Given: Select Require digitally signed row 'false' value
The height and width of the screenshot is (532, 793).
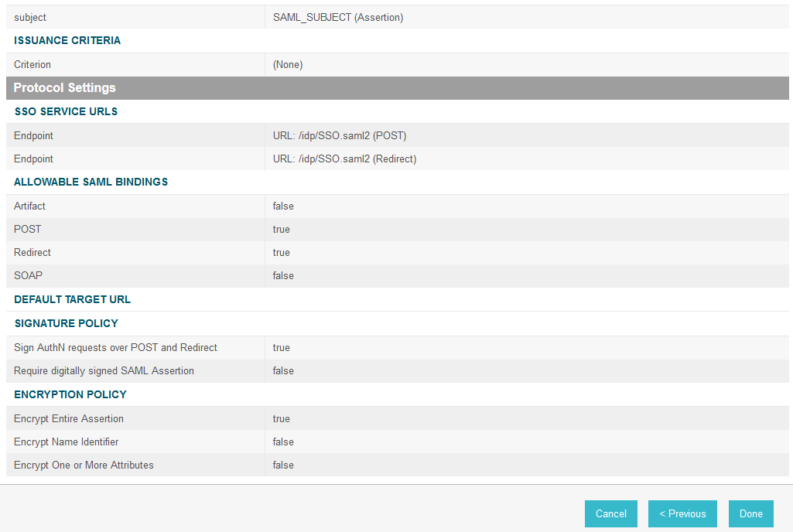Looking at the screenshot, I should click(x=283, y=370).
